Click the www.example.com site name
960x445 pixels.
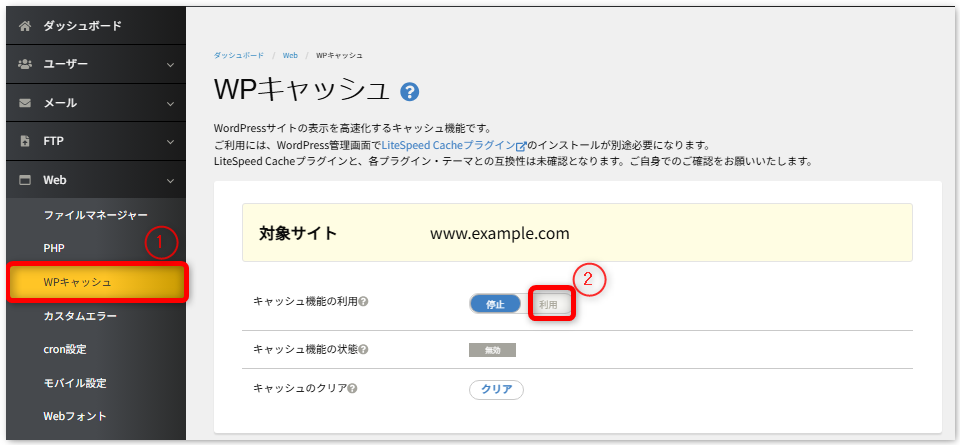[x=500, y=233]
